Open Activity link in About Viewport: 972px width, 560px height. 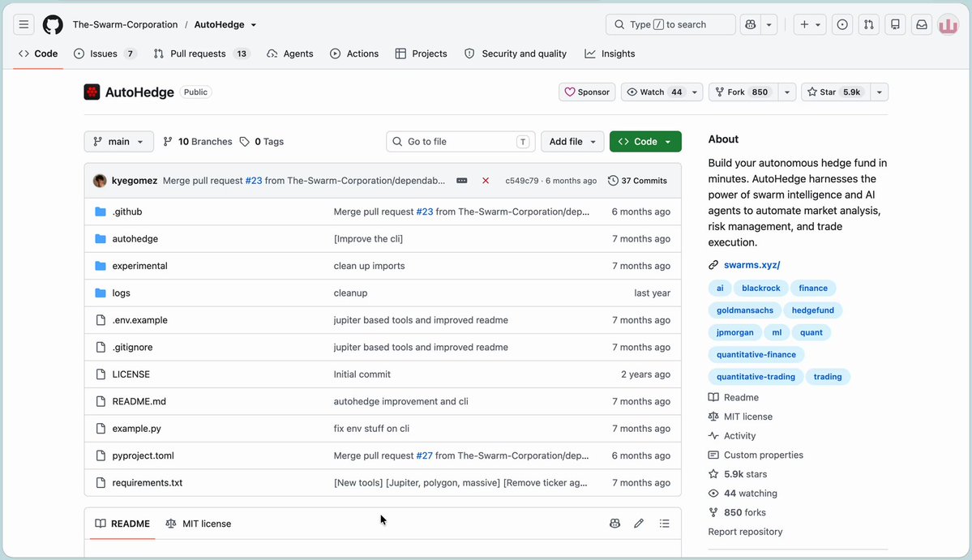[x=739, y=436]
